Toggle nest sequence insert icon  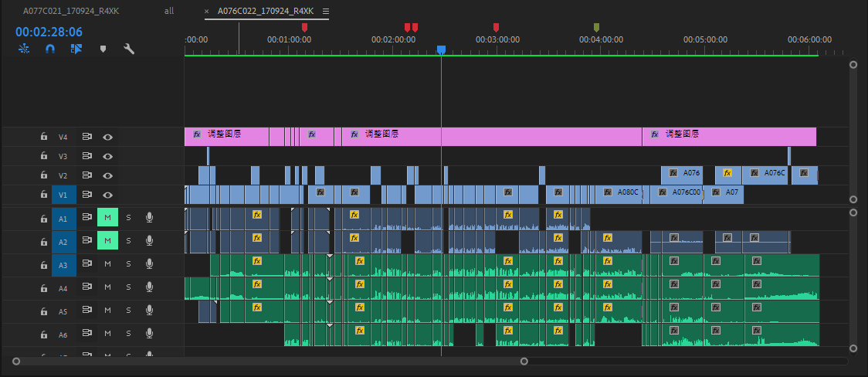pos(24,49)
